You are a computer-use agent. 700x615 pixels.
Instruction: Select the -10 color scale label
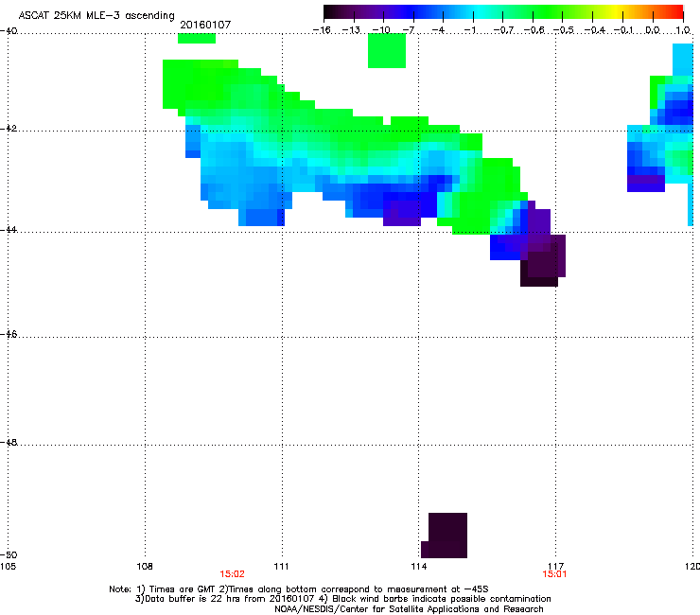tap(381, 30)
